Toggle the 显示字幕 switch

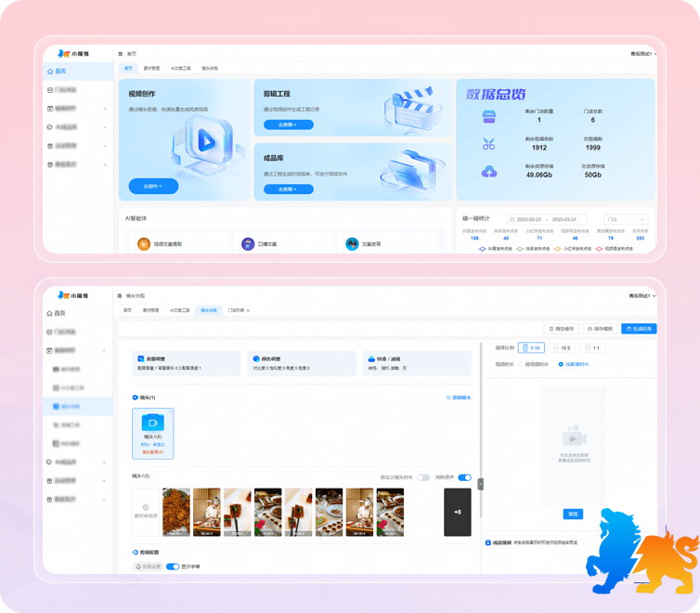click(x=173, y=566)
